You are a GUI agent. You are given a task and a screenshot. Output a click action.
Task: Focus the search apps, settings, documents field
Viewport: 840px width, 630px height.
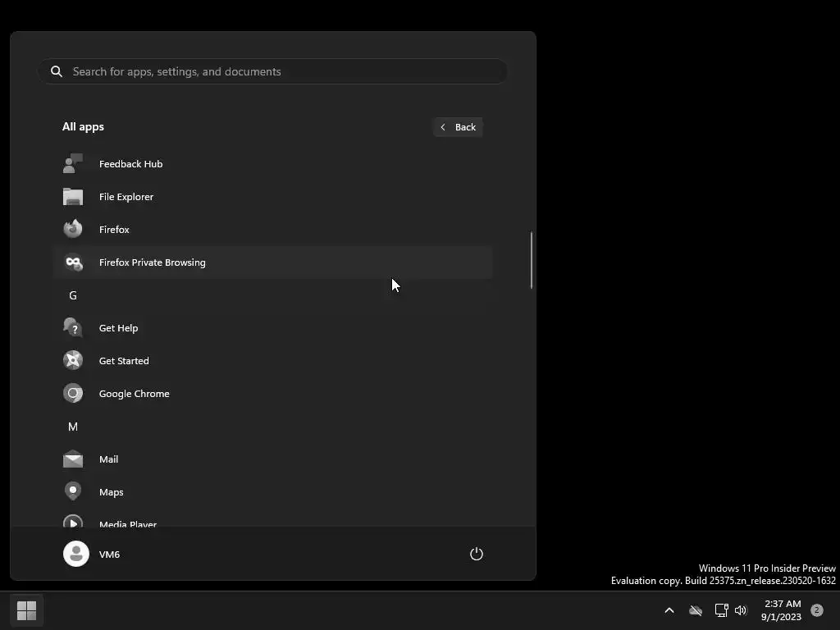[x=272, y=71]
